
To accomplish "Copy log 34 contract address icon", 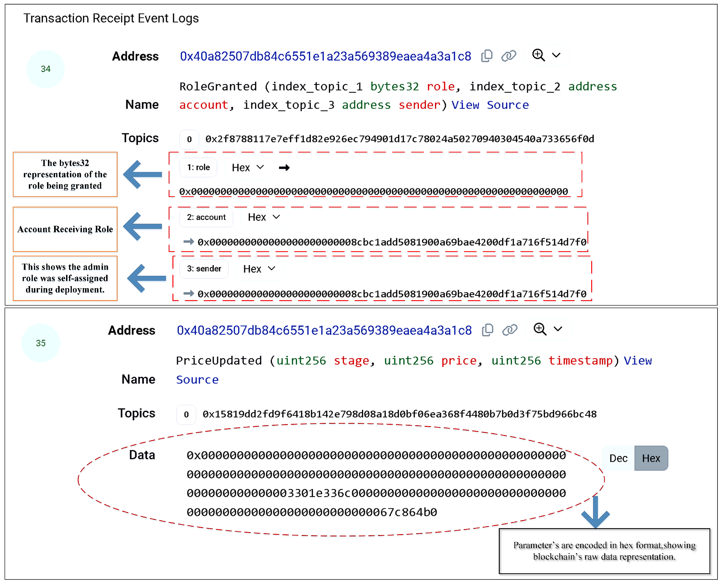I will 487,56.
